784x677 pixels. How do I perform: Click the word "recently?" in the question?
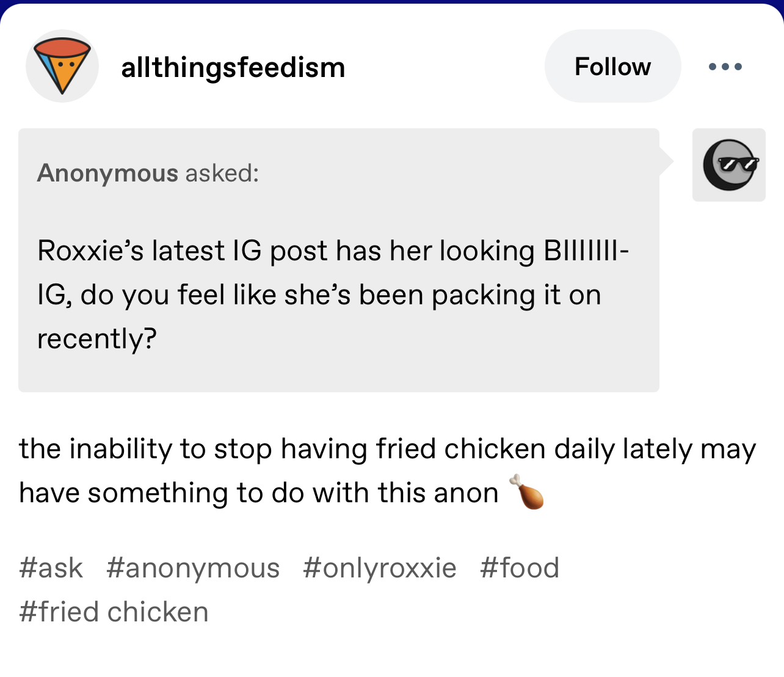coord(97,338)
